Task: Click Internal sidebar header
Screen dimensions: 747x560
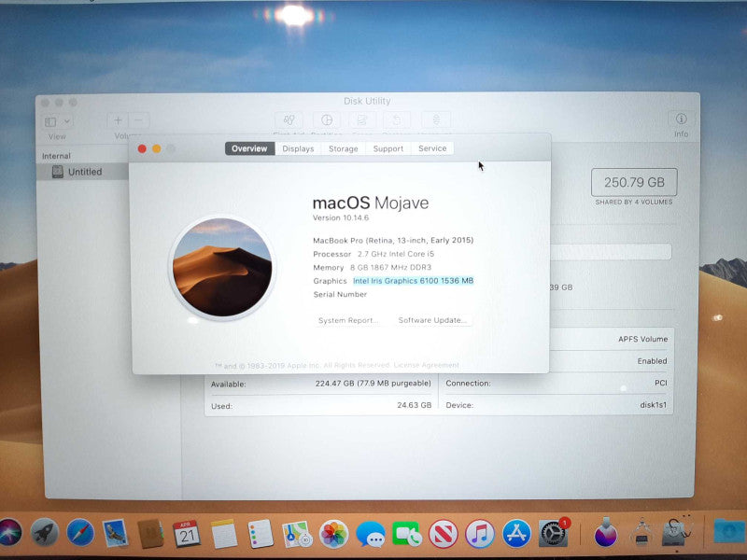Action: pos(56,156)
